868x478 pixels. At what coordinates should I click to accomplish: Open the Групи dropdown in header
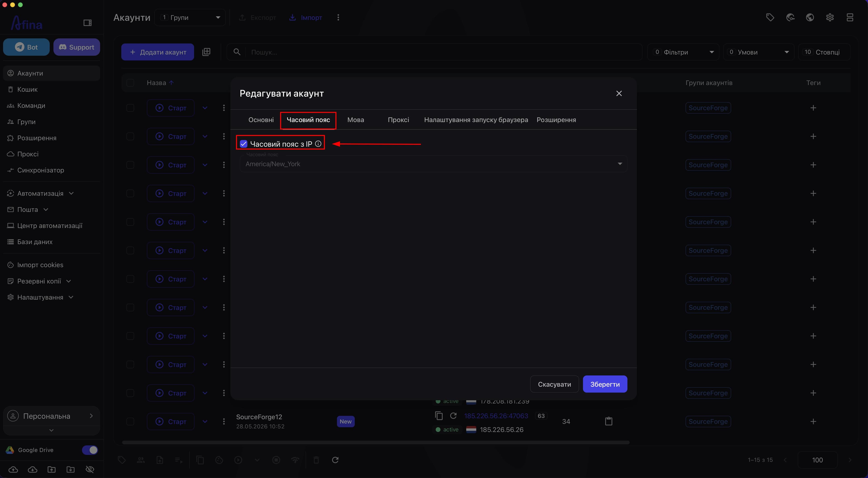pyautogui.click(x=190, y=18)
